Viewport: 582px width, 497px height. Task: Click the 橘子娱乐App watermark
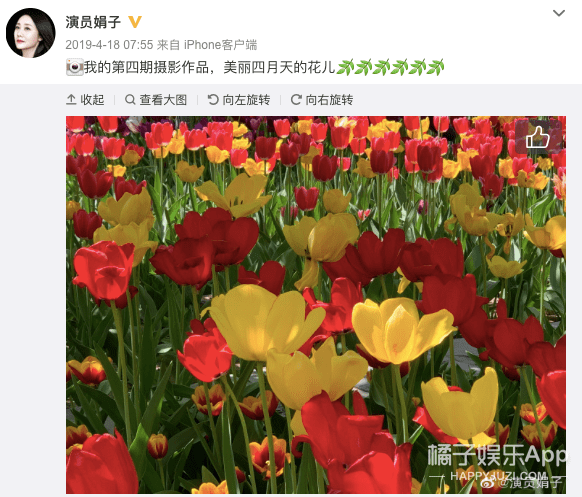point(497,455)
